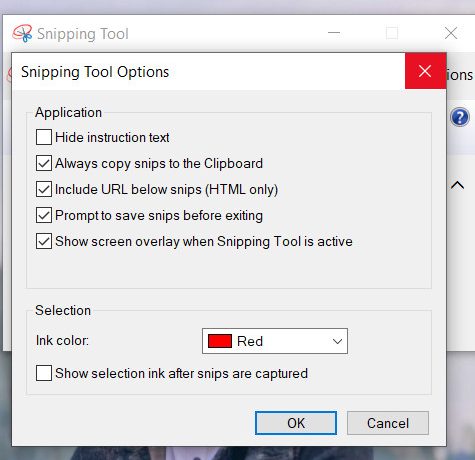475x460 pixels.
Task: Enable the Hide instruction text checkbox
Action: [x=44, y=137]
